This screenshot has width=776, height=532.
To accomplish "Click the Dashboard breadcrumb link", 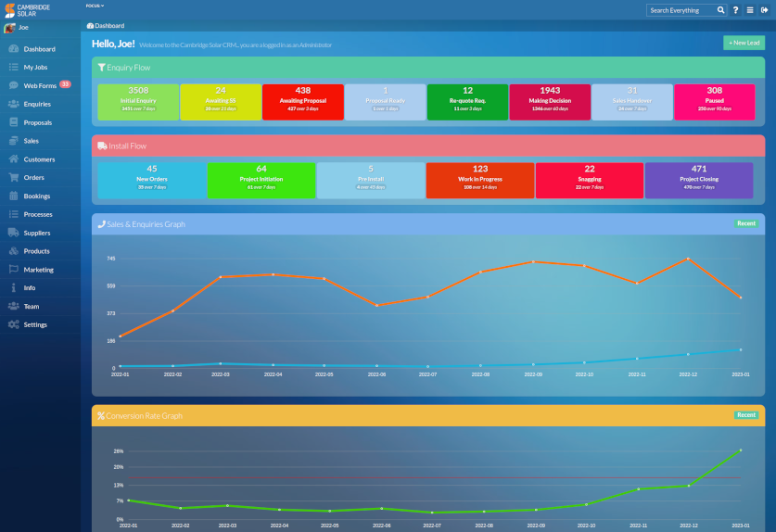I will pyautogui.click(x=106, y=26).
